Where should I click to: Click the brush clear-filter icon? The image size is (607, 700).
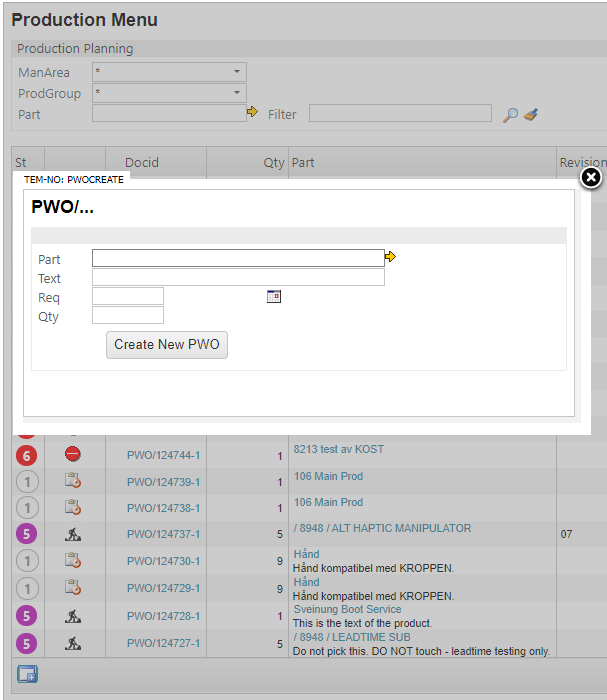pos(531,115)
